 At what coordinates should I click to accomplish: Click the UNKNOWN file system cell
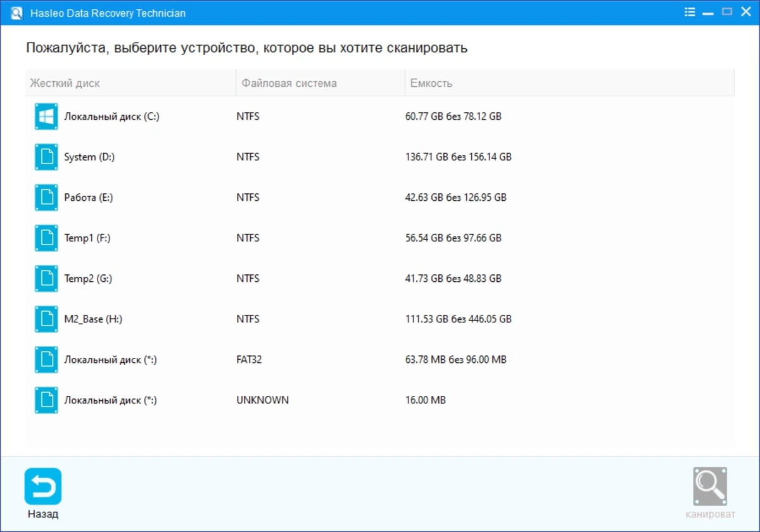coord(263,400)
